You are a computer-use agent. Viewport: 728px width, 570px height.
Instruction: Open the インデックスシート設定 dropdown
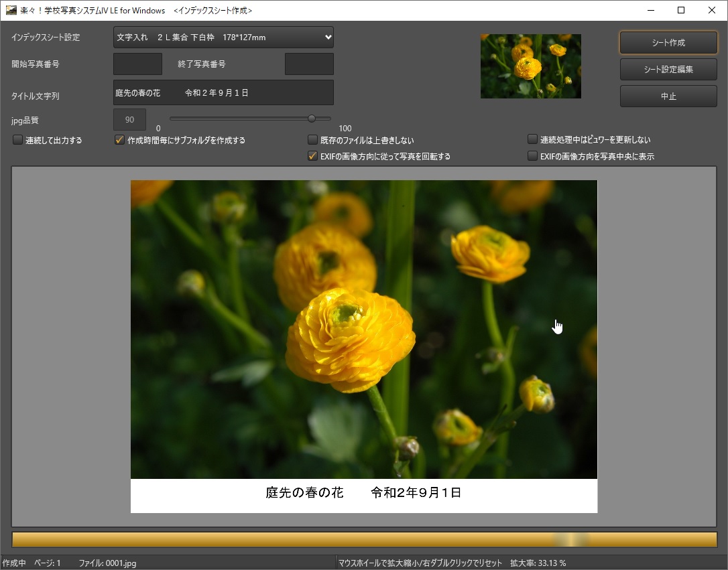pyautogui.click(x=223, y=37)
